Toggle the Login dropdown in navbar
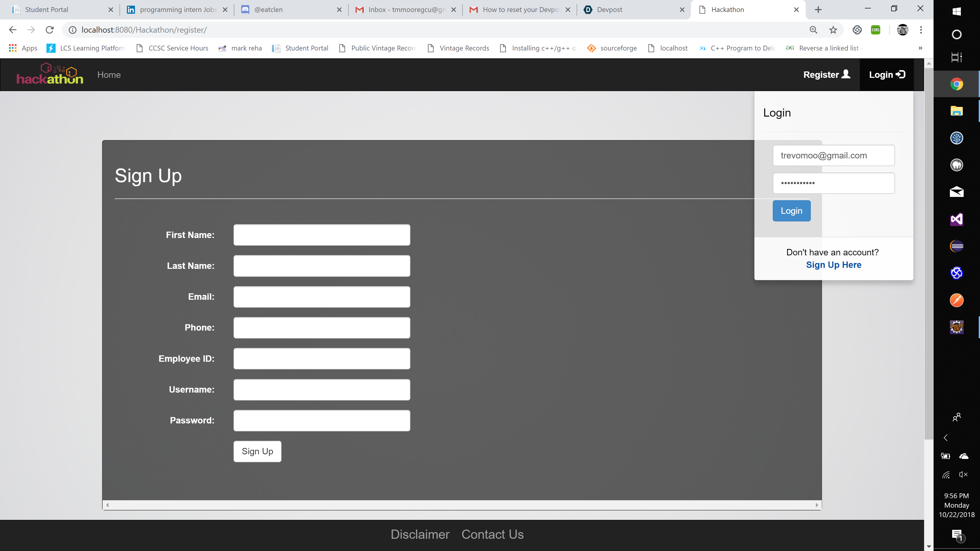This screenshot has height=551, width=980. tap(886, 74)
